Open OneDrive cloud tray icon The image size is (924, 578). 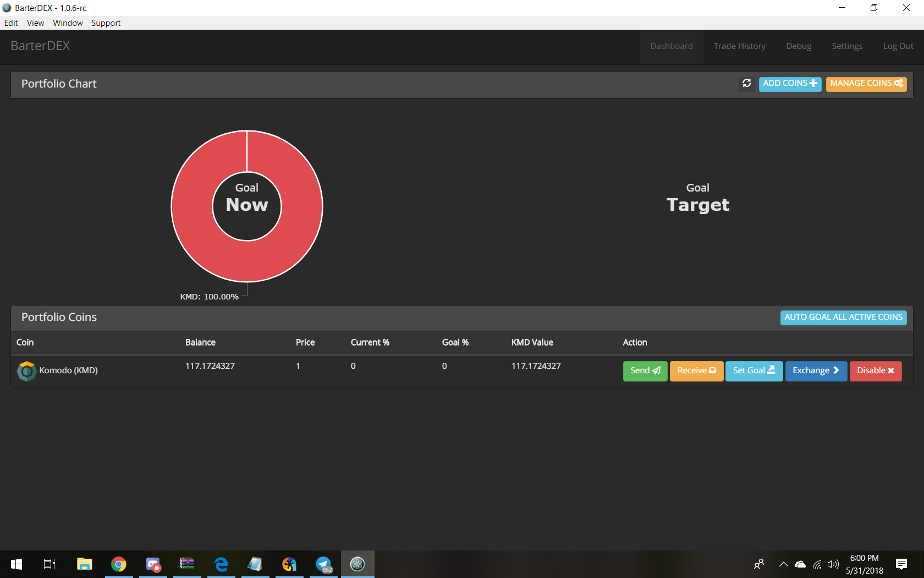tap(800, 564)
